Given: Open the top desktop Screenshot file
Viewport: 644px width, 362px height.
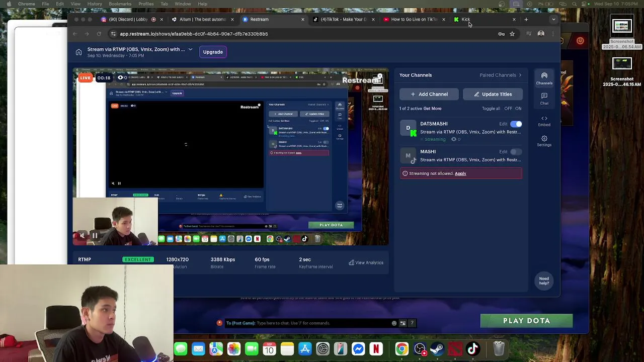Looking at the screenshot, I should point(622,33).
